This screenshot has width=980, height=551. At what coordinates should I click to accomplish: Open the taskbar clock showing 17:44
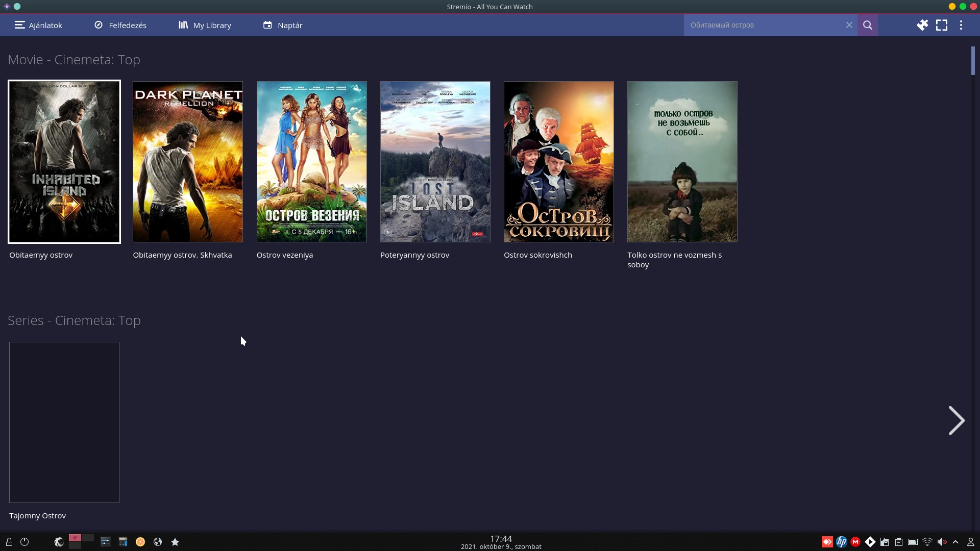(501, 542)
